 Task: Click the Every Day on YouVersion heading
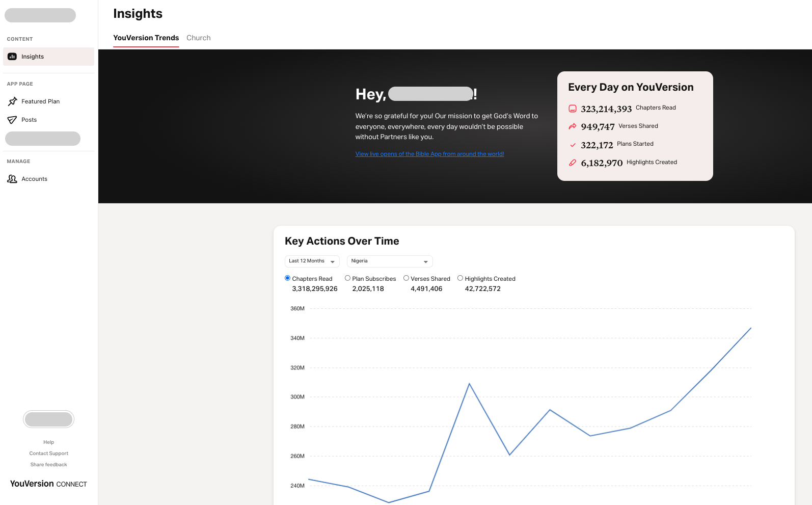(631, 87)
